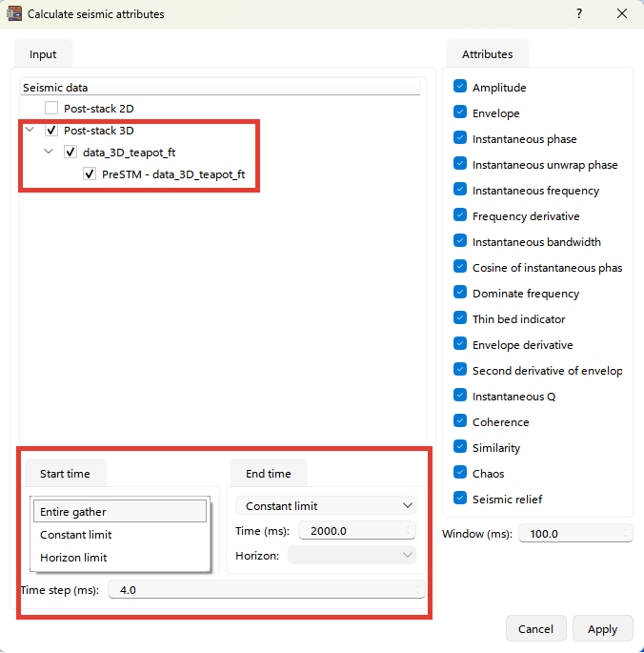Switch to the Start time tab
Image resolution: width=644 pixels, height=653 pixels.
[x=65, y=474]
